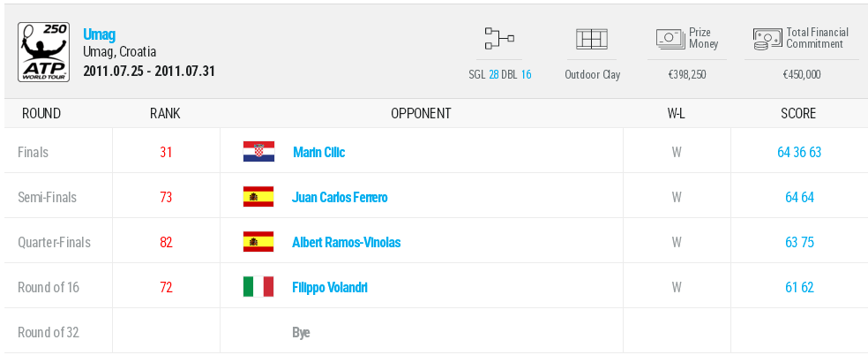Open Marin Cilic's player profile
868x355 pixels.
[x=318, y=152]
